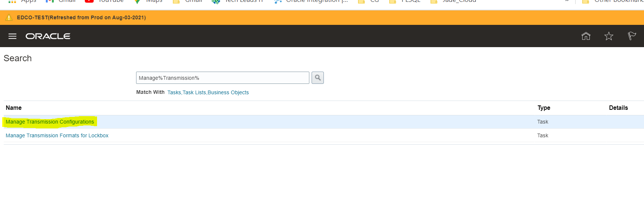
Task: Click the Oracle logo
Action: [48, 36]
